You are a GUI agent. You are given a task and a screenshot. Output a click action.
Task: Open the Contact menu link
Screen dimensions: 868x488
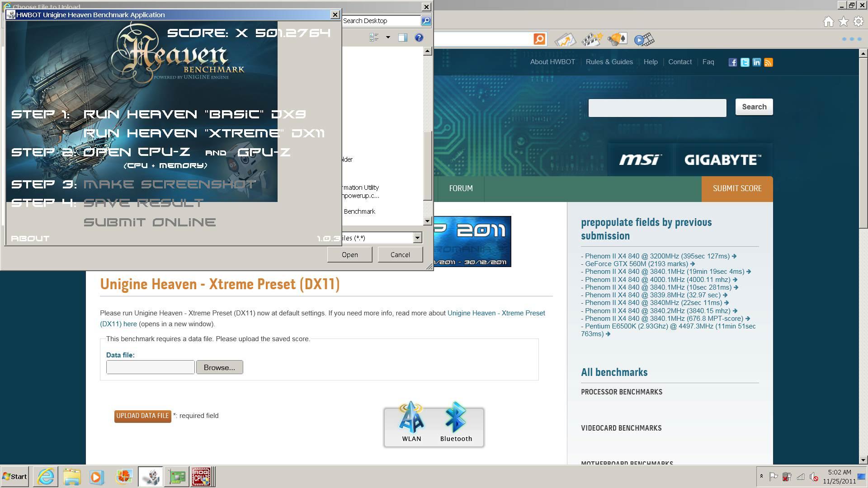[x=680, y=62]
